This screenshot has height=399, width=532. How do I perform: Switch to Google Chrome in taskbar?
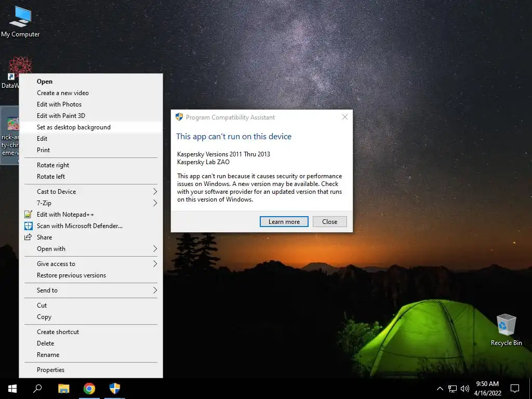point(89,389)
